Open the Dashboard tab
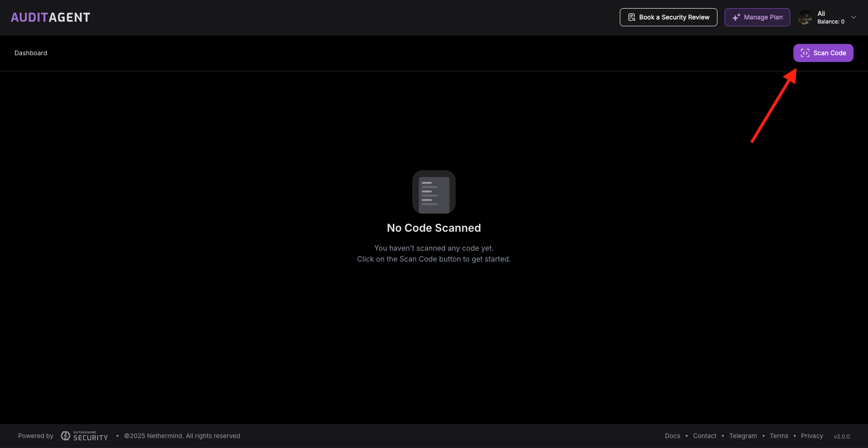Screen dimensions: 868x448 tap(31, 53)
